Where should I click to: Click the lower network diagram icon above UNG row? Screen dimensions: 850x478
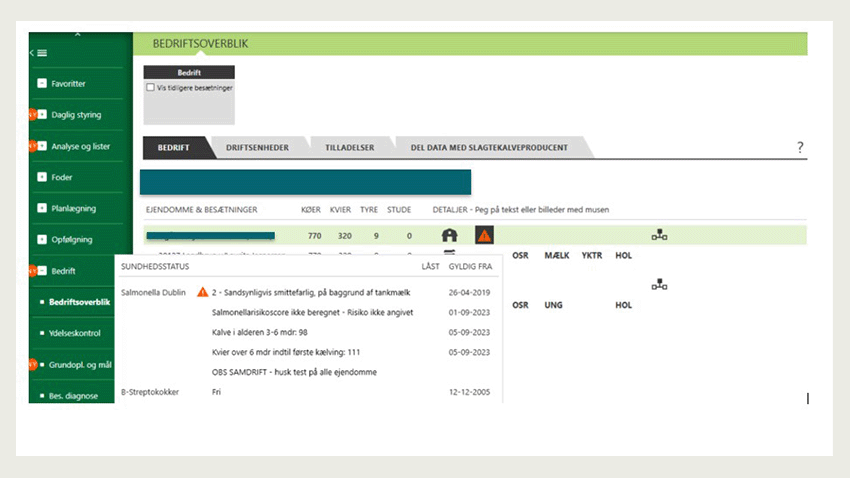point(659,285)
